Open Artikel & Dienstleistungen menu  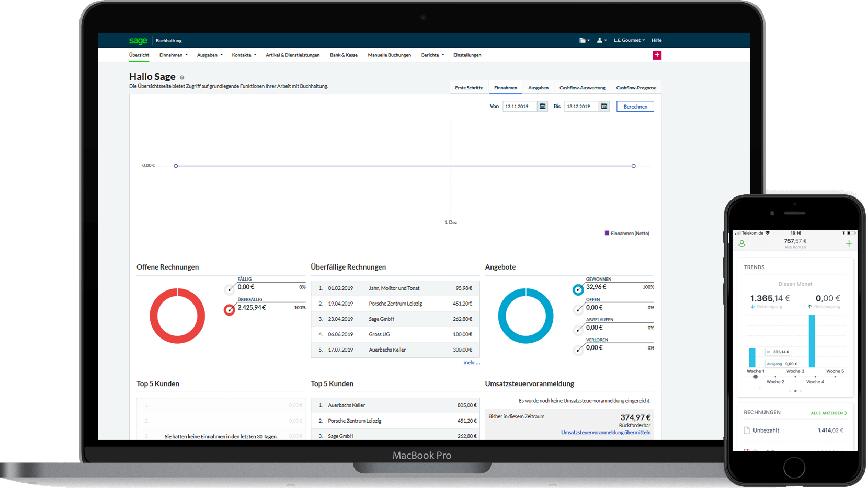(x=292, y=55)
